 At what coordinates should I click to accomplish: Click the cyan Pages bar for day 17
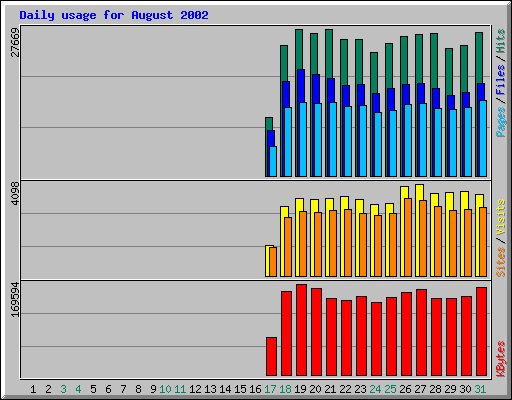click(x=273, y=161)
